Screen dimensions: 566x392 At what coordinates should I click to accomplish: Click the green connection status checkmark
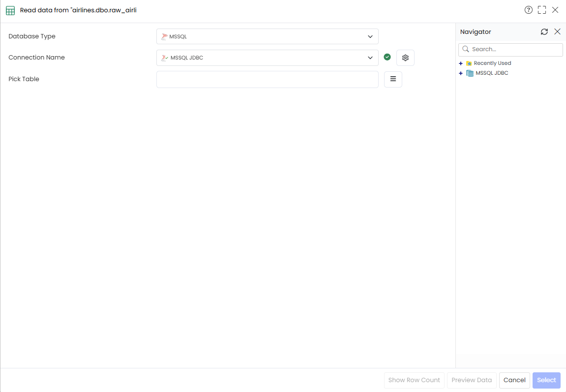[x=387, y=57]
